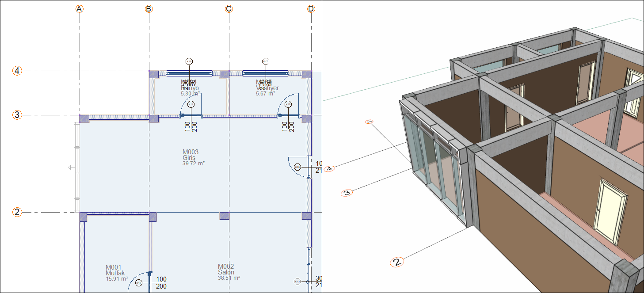Select the M002 Salon room label

click(229, 272)
